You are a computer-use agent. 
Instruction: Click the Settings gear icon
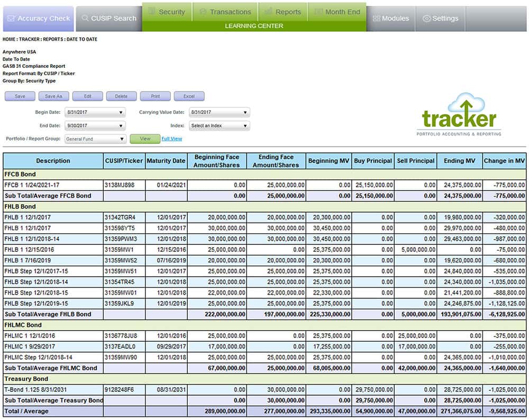pos(426,19)
